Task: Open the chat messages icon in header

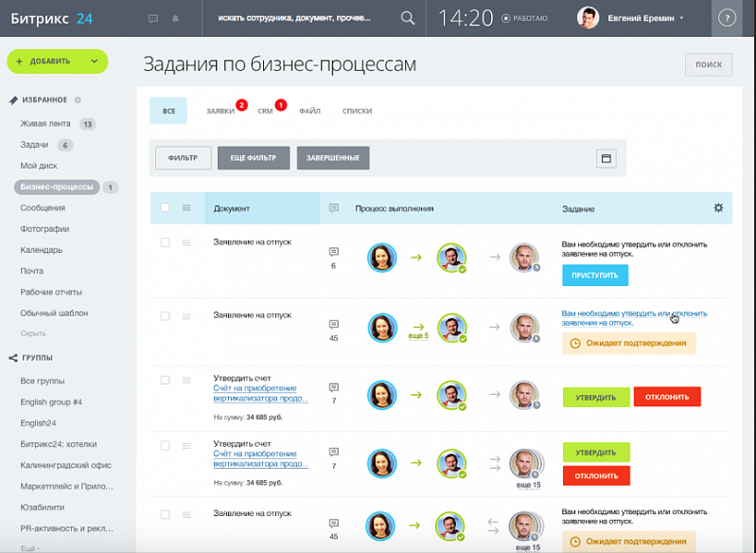Action: (x=154, y=18)
